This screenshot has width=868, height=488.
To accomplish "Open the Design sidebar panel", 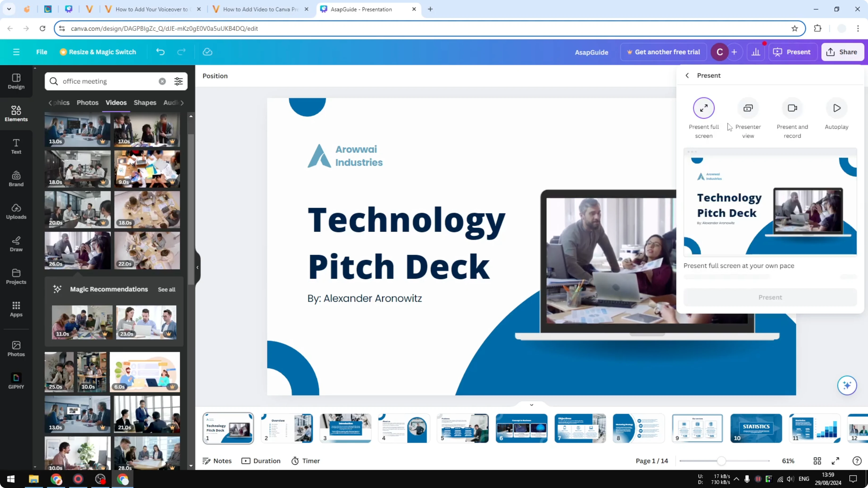I will (16, 82).
